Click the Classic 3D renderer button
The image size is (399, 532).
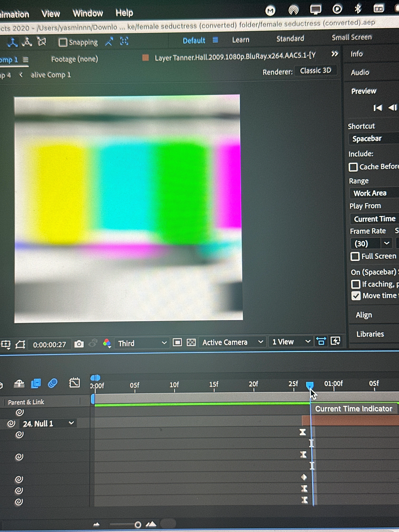tap(315, 71)
